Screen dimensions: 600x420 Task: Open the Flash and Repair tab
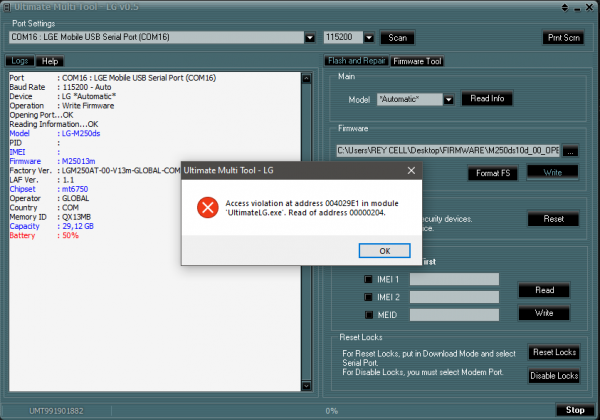pos(356,61)
